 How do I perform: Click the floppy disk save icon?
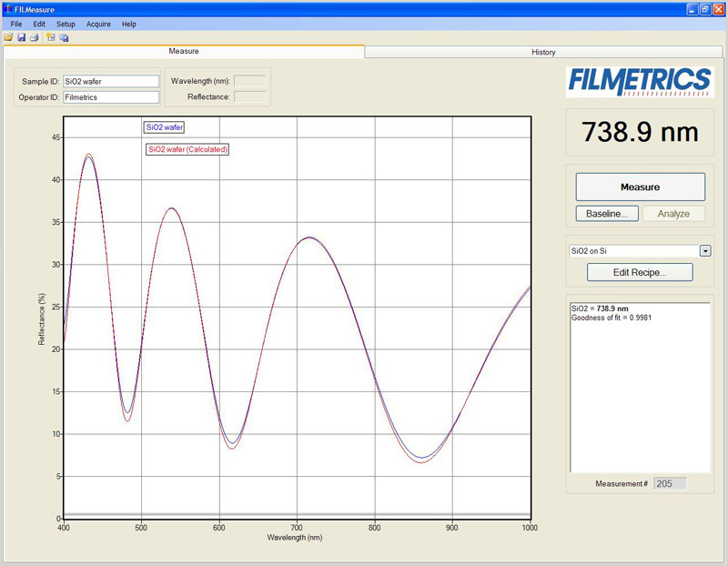pyautogui.click(x=21, y=37)
